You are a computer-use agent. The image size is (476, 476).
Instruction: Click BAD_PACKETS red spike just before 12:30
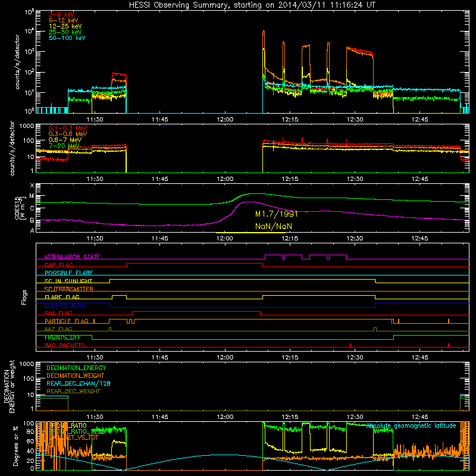[350, 345]
